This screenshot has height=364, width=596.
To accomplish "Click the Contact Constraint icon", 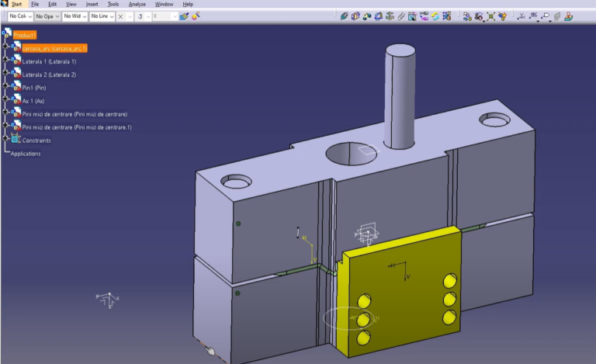I will pos(355,16).
